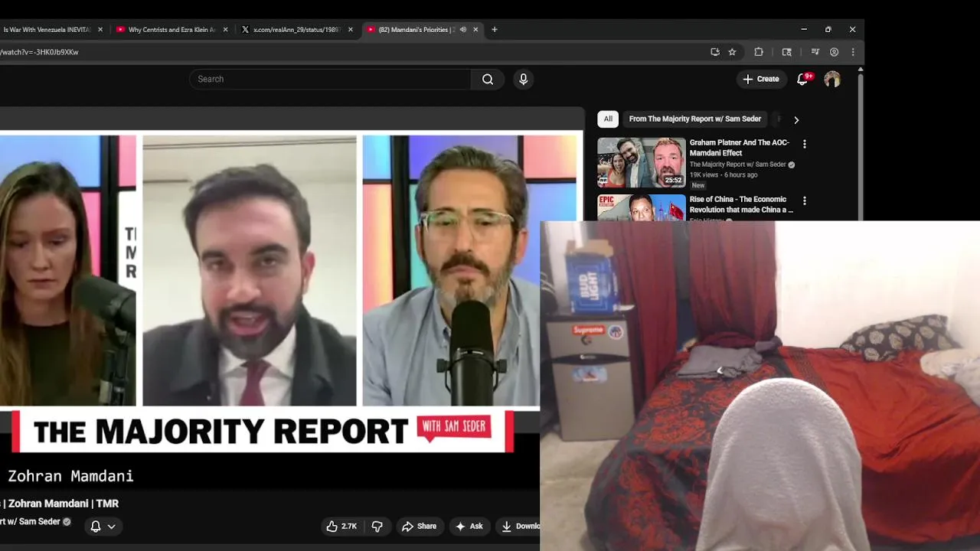Screen dimensions: 980x551
Task: Restore down the browser window
Action: pos(828,30)
